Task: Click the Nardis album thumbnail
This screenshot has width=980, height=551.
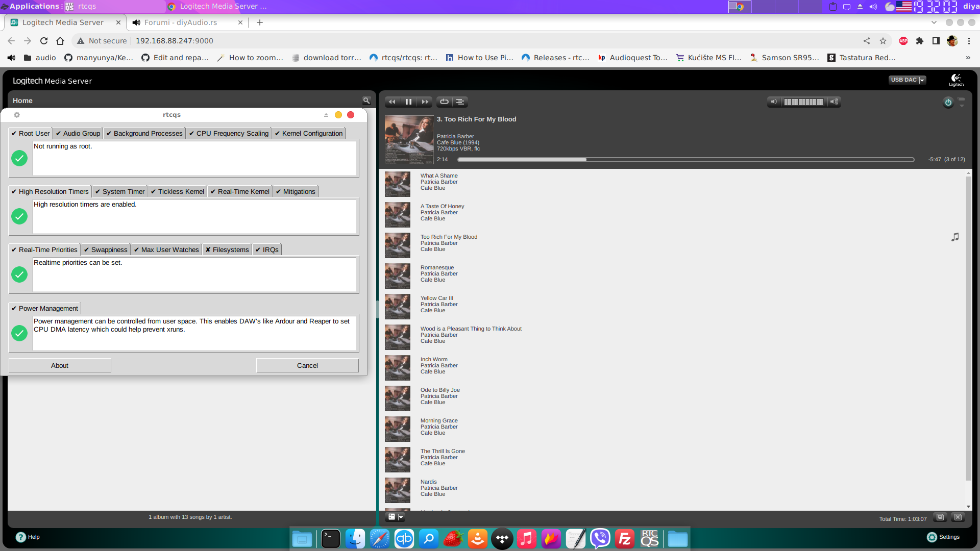Action: [x=398, y=490]
